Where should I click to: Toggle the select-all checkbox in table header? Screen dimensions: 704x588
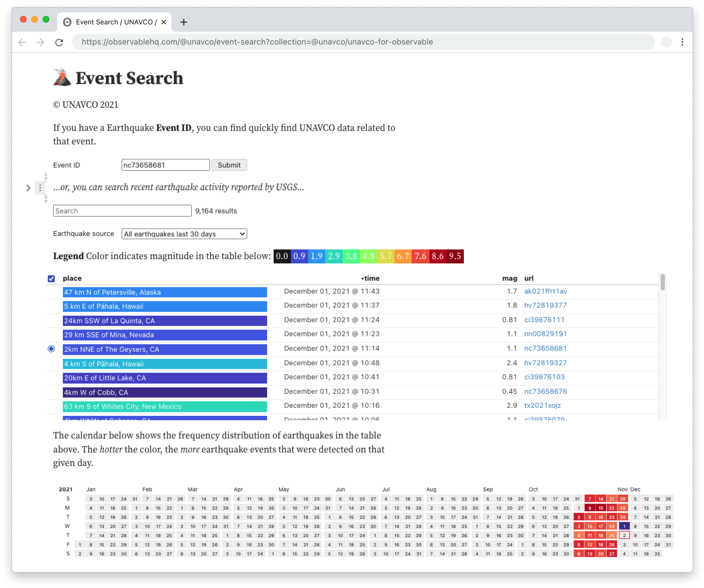[x=51, y=279]
